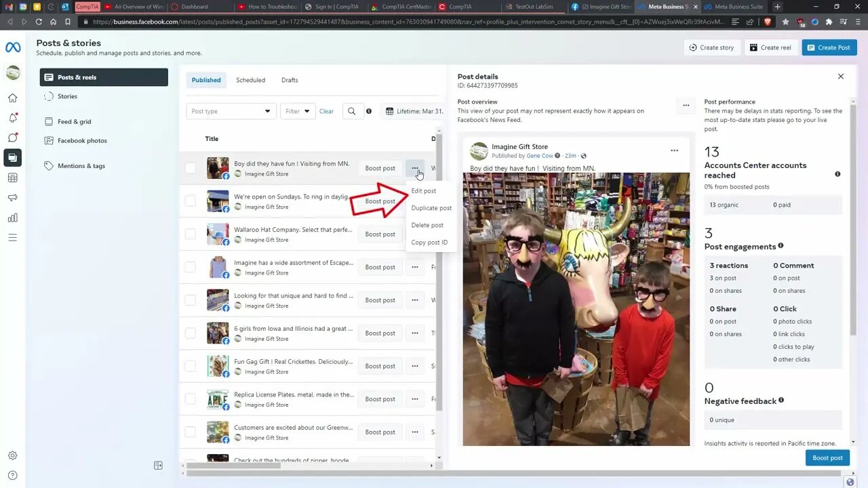Open more options for Wallaroo Hat Company post

pos(415,234)
